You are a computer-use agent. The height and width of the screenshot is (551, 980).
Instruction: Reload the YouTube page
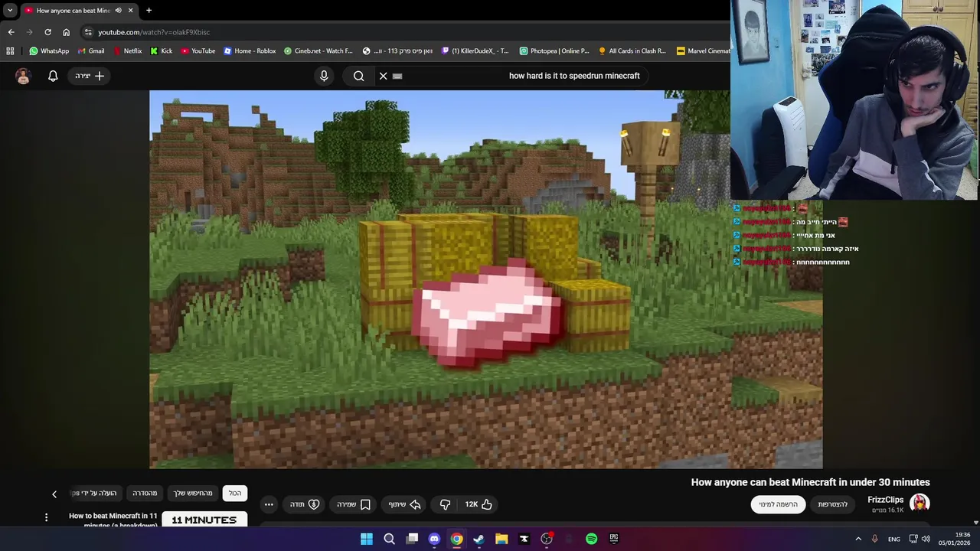tap(47, 32)
